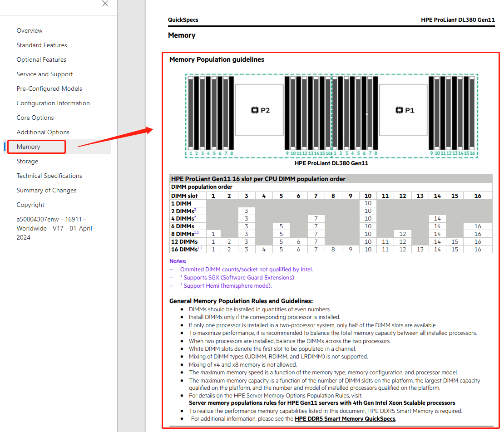
Task: Select the 2 DIMMs row label
Action: pyautogui.click(x=183, y=211)
